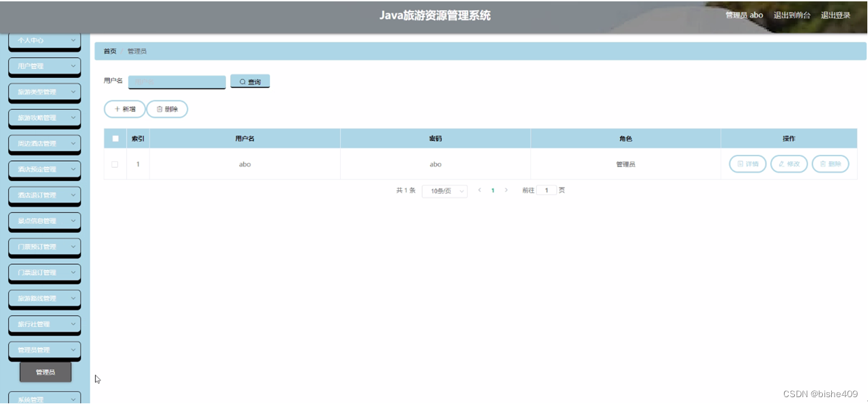Expand the 景点信息管理 menu
This screenshot has height=404, width=868.
point(44,221)
